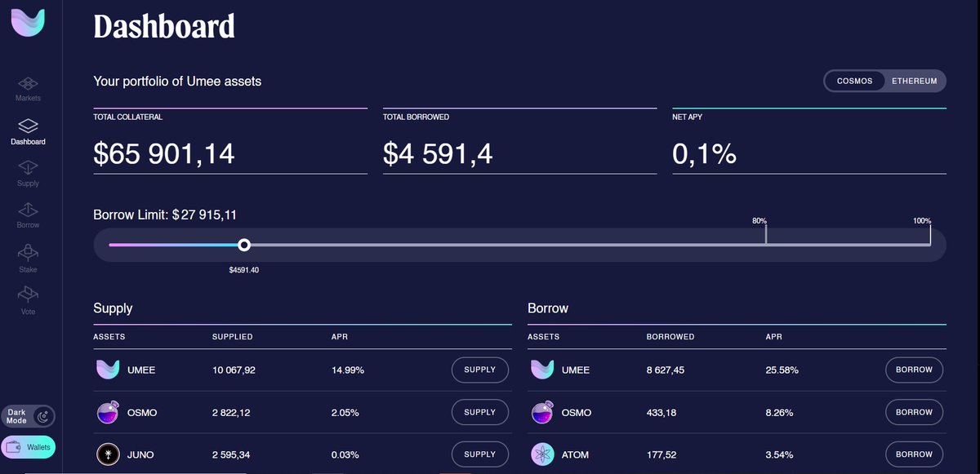Click the Supply button next to JUNO
The width and height of the screenshot is (980, 474).
point(479,454)
